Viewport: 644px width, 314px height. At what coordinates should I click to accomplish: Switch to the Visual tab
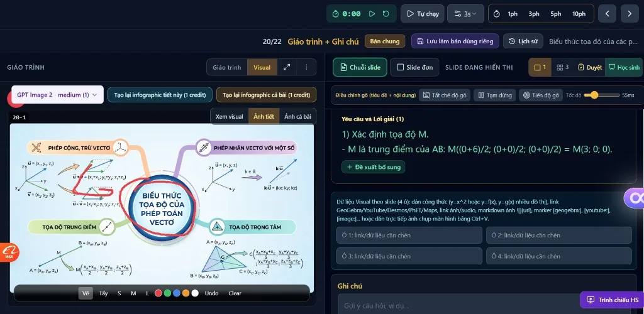262,67
